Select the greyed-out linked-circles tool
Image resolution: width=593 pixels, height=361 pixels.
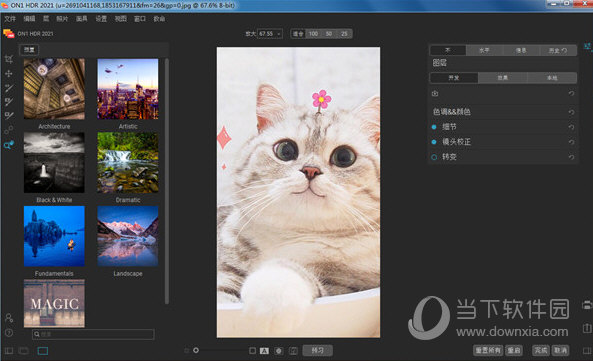[9, 130]
